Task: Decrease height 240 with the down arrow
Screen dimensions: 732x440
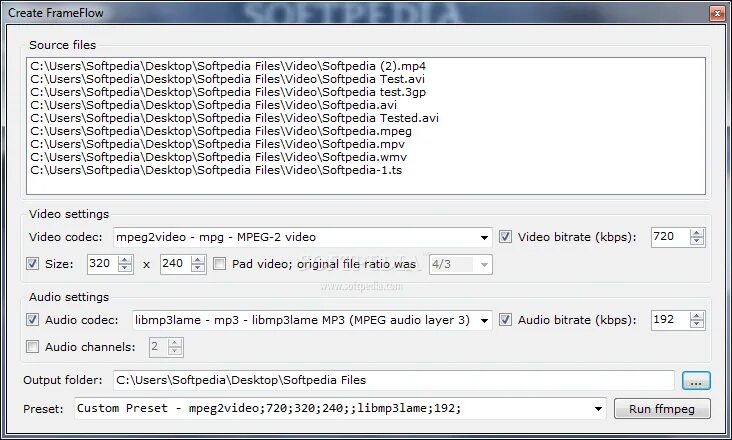Action: (198, 268)
